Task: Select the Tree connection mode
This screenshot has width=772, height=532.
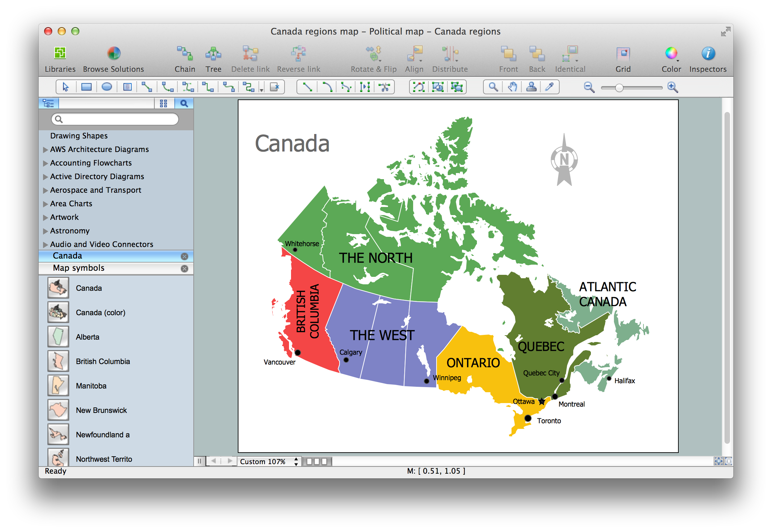Action: [x=213, y=54]
